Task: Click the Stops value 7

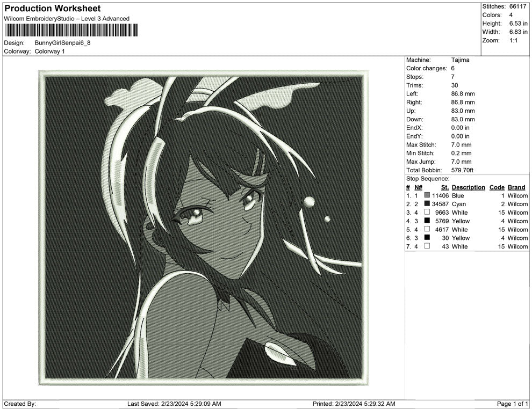Action: [453, 77]
